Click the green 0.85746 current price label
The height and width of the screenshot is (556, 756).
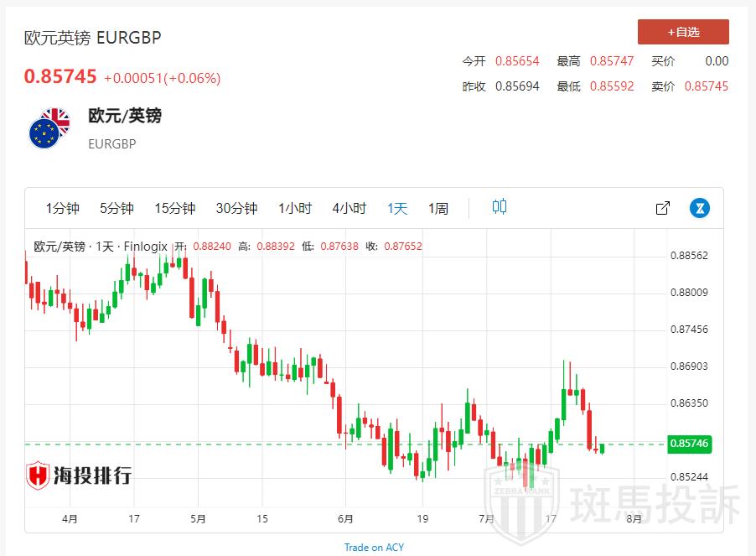690,444
